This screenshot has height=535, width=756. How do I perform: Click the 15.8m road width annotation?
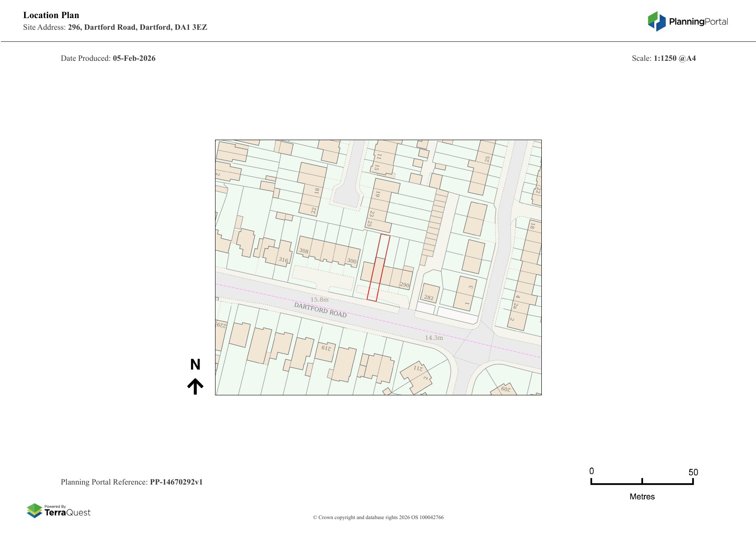[319, 299]
